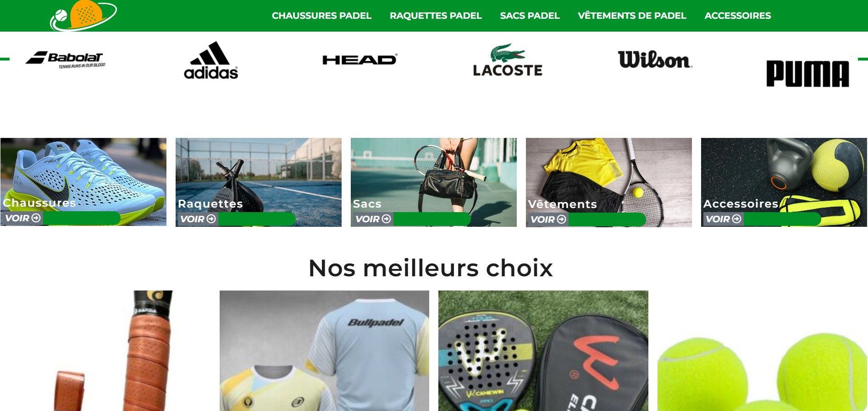This screenshot has height=411, width=868.
Task: Open the Bullpadel shirt product image
Action: 324,351
